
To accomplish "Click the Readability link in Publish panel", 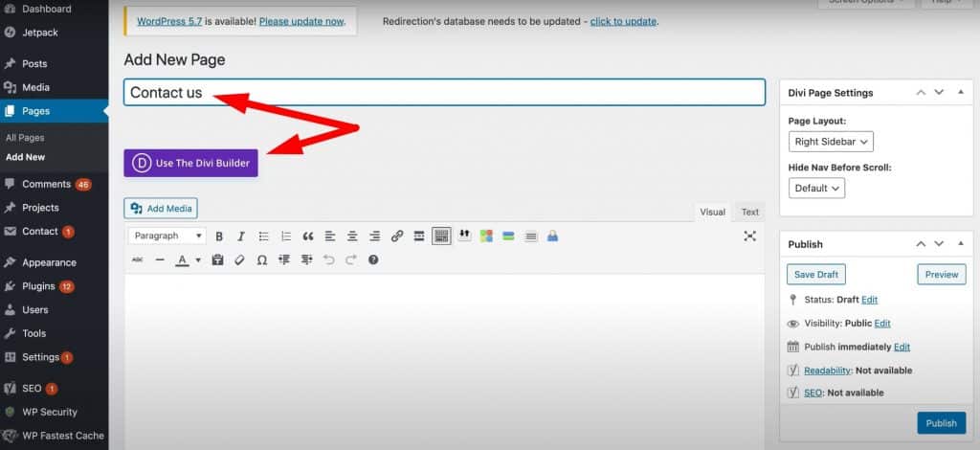I will pos(828,371).
